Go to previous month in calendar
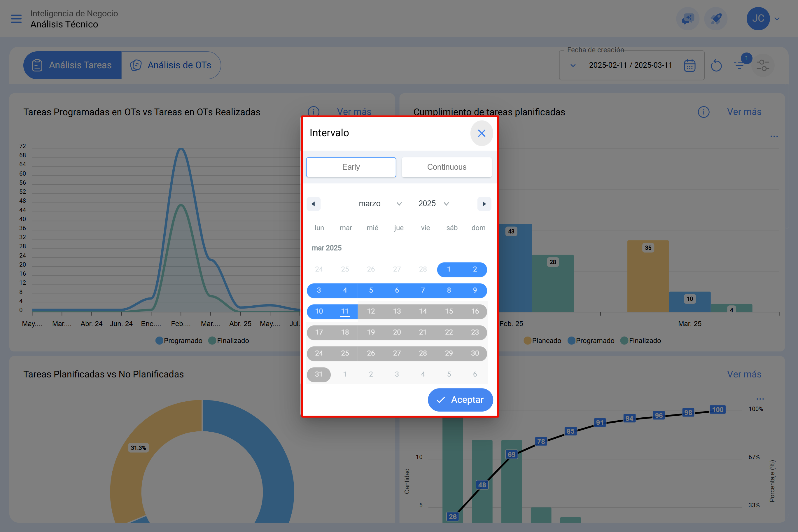 (x=313, y=204)
